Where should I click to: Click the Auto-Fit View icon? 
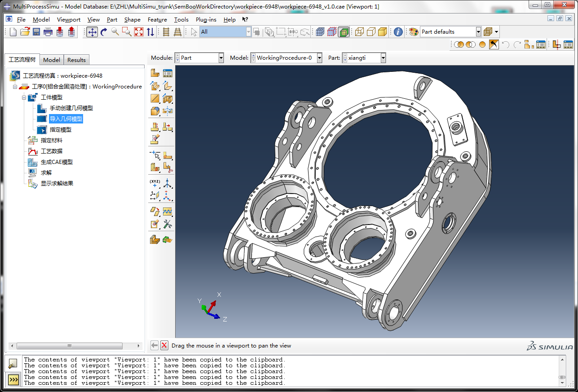(139, 32)
